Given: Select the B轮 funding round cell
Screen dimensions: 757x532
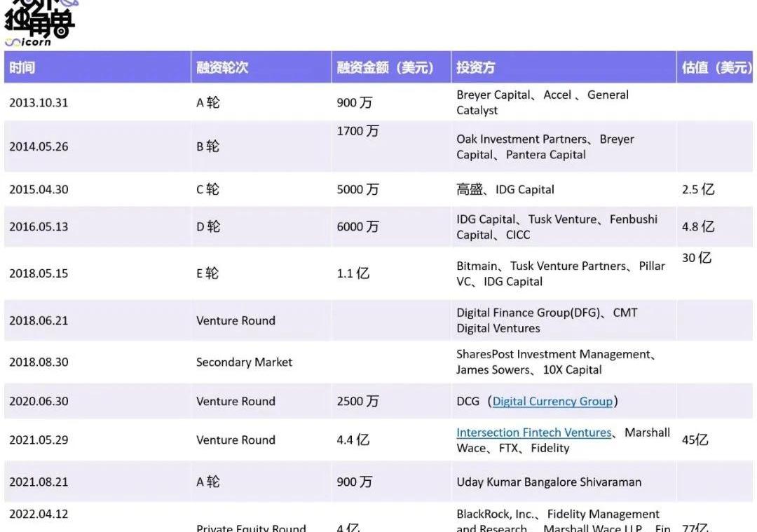Looking at the screenshot, I should pyautogui.click(x=207, y=146).
